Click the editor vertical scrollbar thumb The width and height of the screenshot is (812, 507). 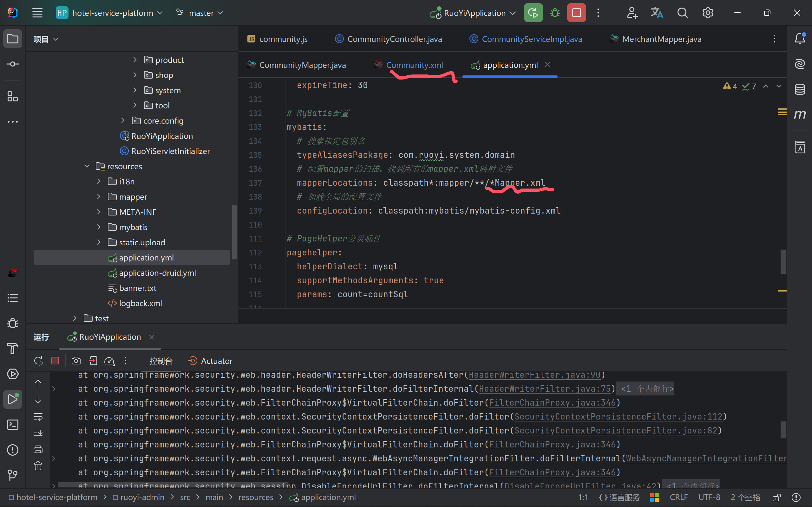pos(783,261)
